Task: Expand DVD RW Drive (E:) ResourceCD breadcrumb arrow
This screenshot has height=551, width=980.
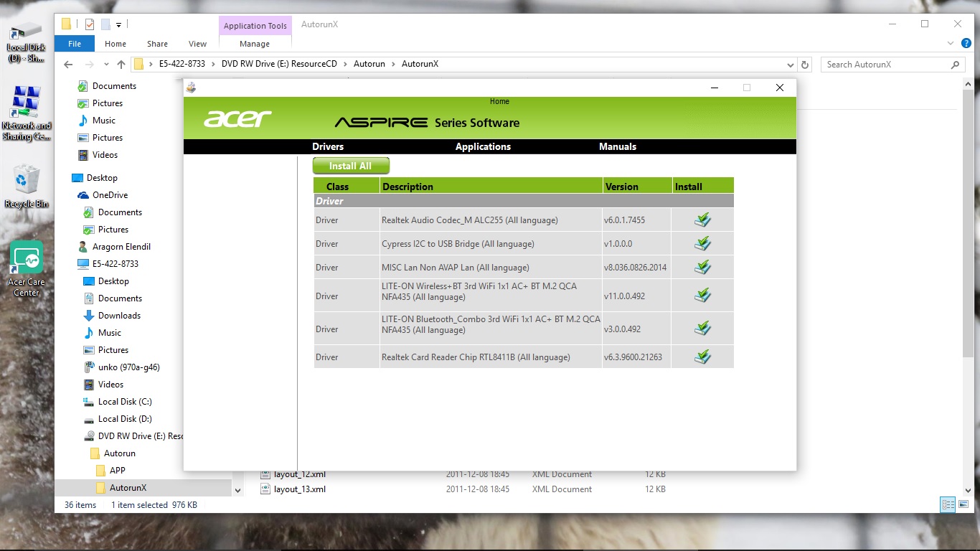Action: (x=346, y=65)
